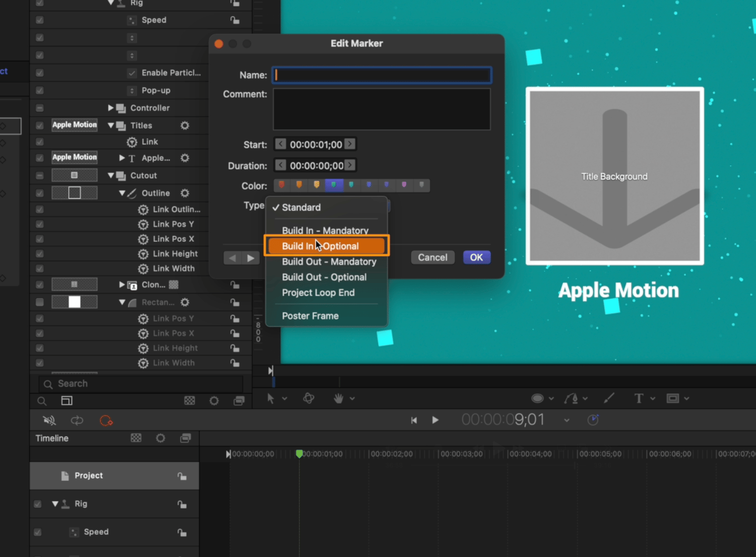Pick the red marker color swatch
Screen dimensions: 756x557
pyautogui.click(x=282, y=185)
